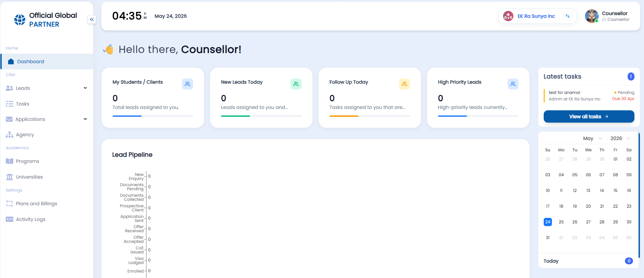The height and width of the screenshot is (278, 644).
Task: Click the 04:35 PM clock display
Action: pos(130,16)
